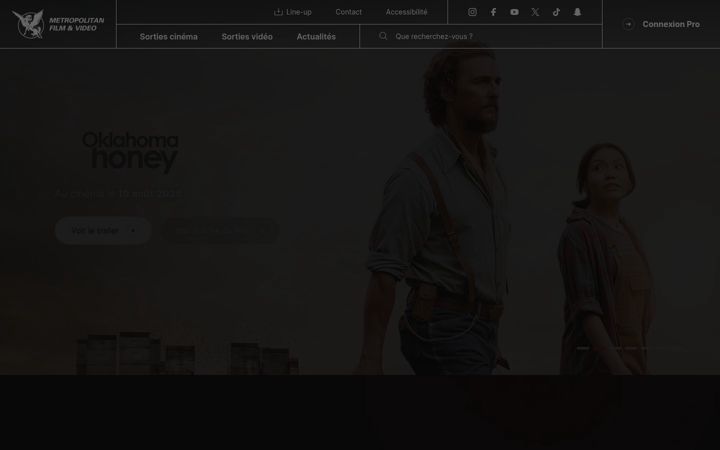Open Metropolitan Film & Video home logo
The height and width of the screenshot is (450, 720).
click(58, 24)
